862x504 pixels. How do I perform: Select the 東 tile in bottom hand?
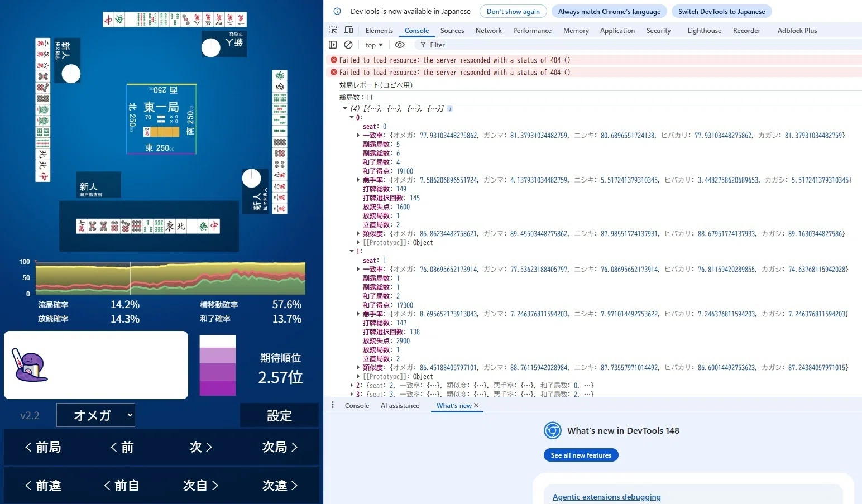170,226
